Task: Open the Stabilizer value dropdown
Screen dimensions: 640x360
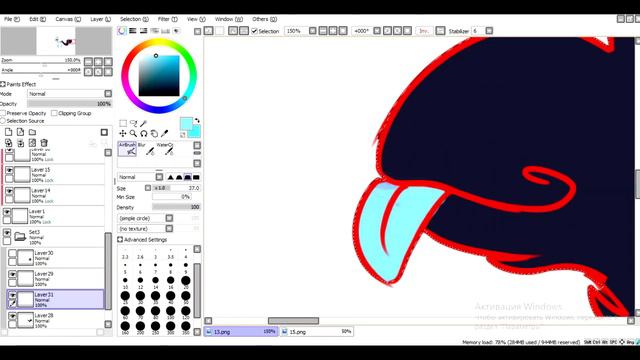Action: tap(489, 31)
